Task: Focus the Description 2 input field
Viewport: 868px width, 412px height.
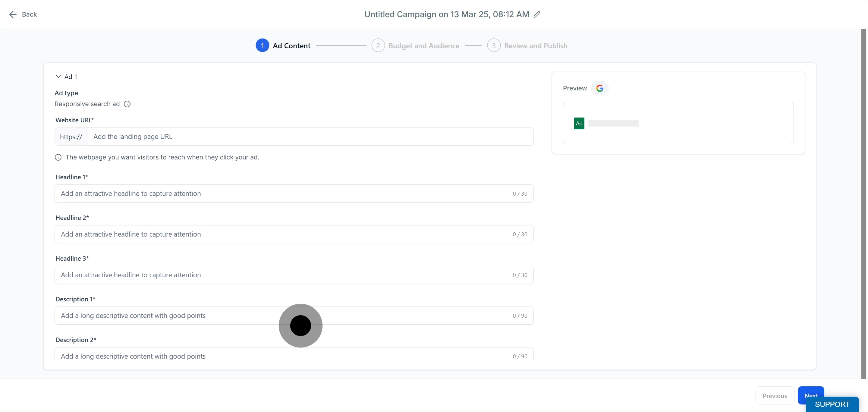Action: [294, 354]
